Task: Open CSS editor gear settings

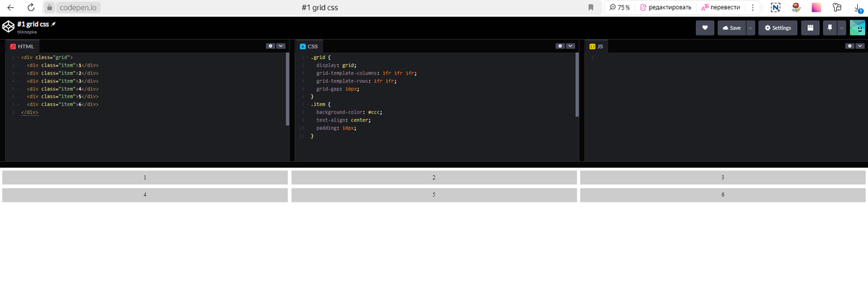Action: point(560,46)
